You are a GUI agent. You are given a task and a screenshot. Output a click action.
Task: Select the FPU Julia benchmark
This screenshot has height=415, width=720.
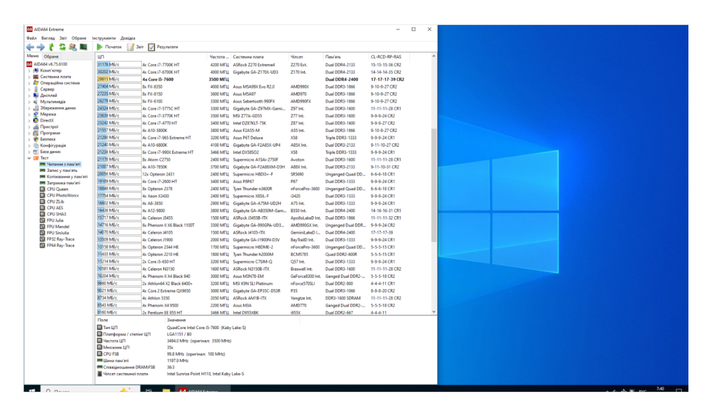pos(52,220)
